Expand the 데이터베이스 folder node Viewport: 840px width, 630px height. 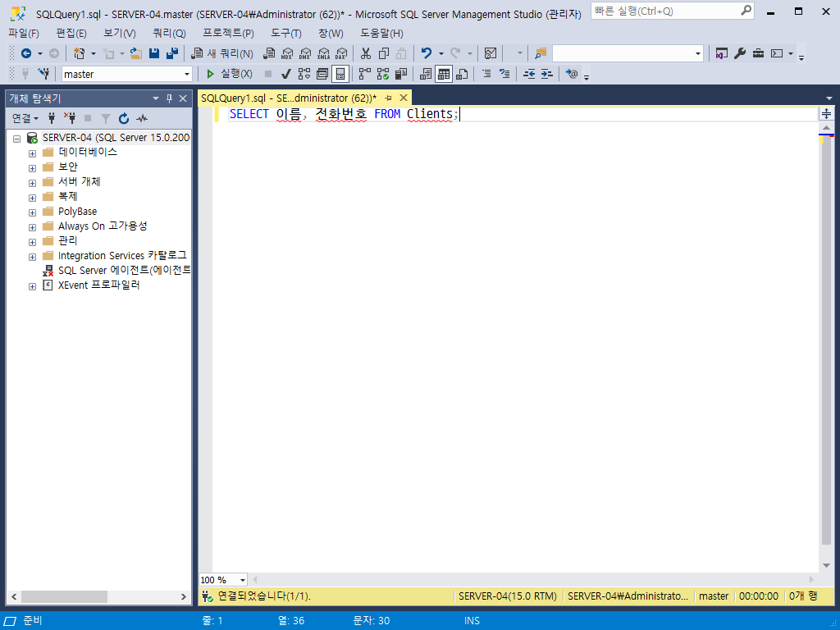32,153
